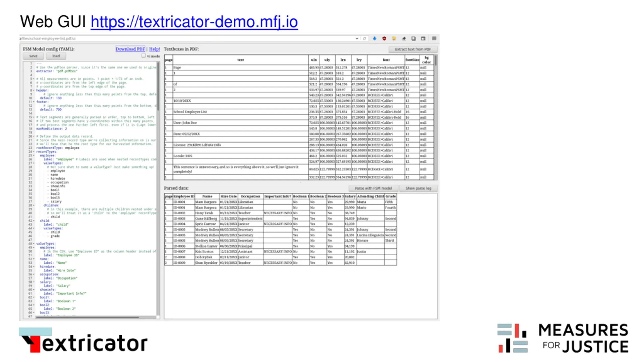Select the 'This sentence is unnecessary' cell

[241, 169]
